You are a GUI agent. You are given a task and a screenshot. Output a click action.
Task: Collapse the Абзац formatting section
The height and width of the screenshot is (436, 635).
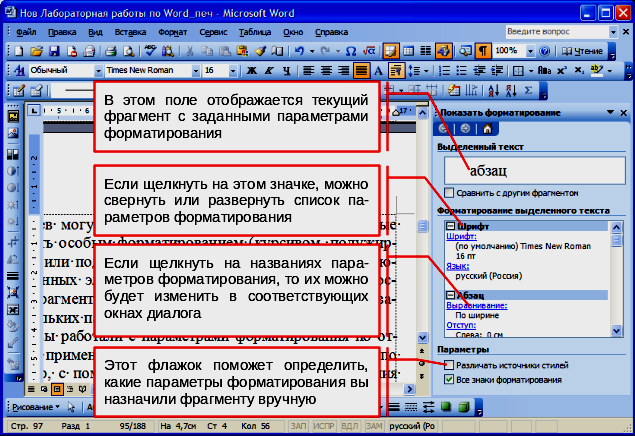point(450,295)
